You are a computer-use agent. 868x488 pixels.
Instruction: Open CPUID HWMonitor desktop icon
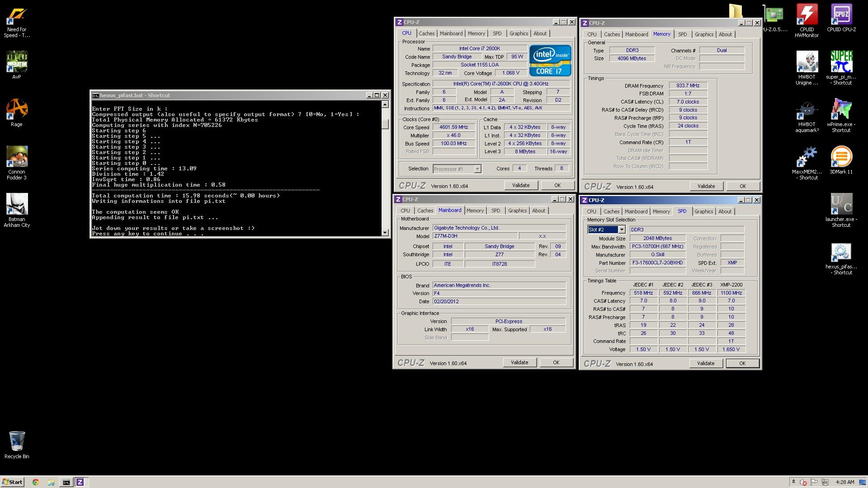coord(807,21)
